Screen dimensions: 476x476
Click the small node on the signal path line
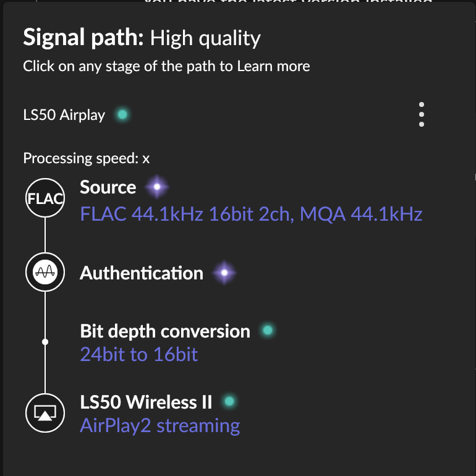45,342
